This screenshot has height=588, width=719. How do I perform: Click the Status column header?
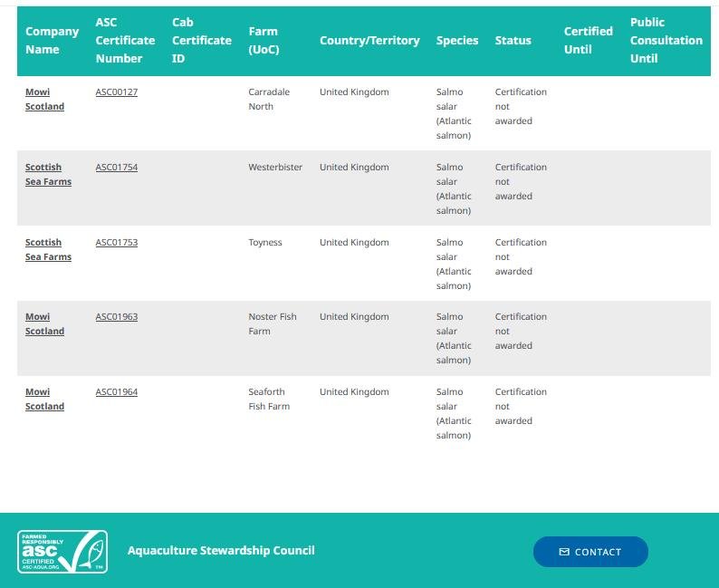[513, 41]
